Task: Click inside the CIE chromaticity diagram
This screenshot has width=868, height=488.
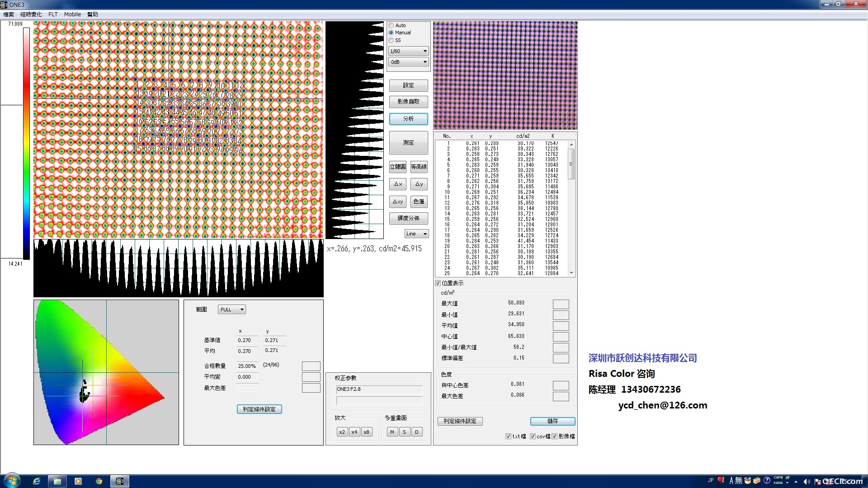Action: (x=106, y=372)
